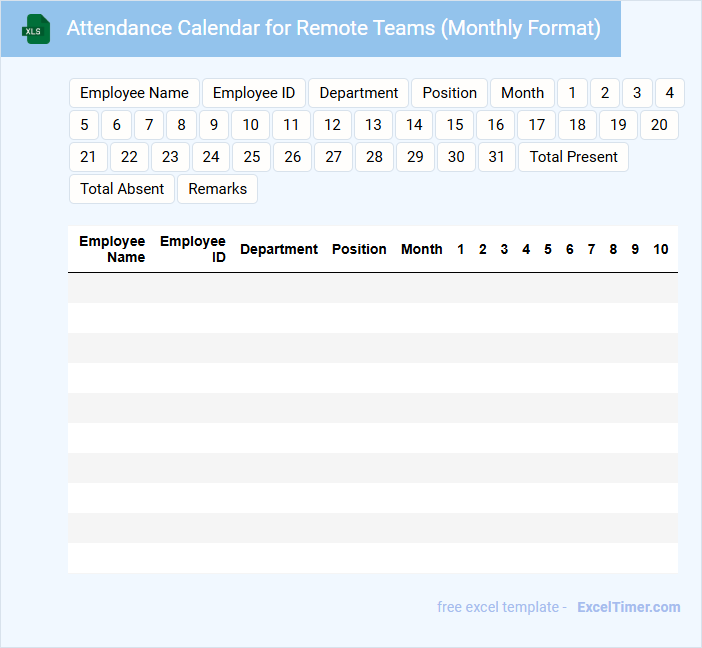Pick the day 14 tag
Viewport: 702px width, 648px height.
point(414,125)
